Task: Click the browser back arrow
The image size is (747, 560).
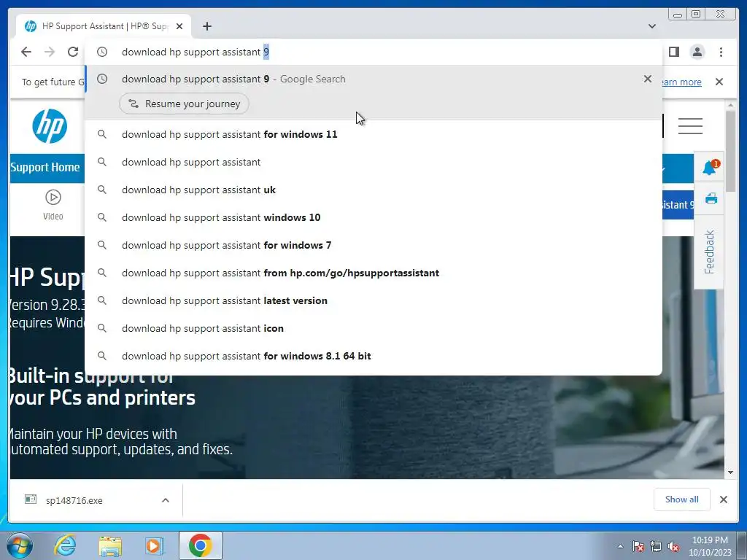Action: coord(26,52)
